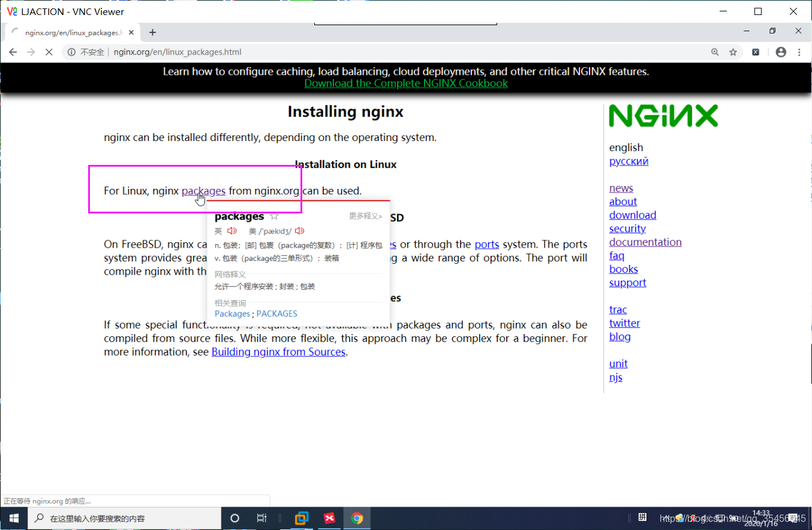Click the 'Installing nginx' heading
Screen dimensions: 812x530
345,112
